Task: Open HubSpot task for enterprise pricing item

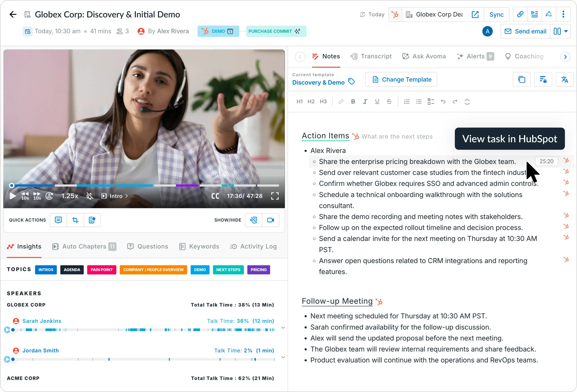Action: pos(566,161)
